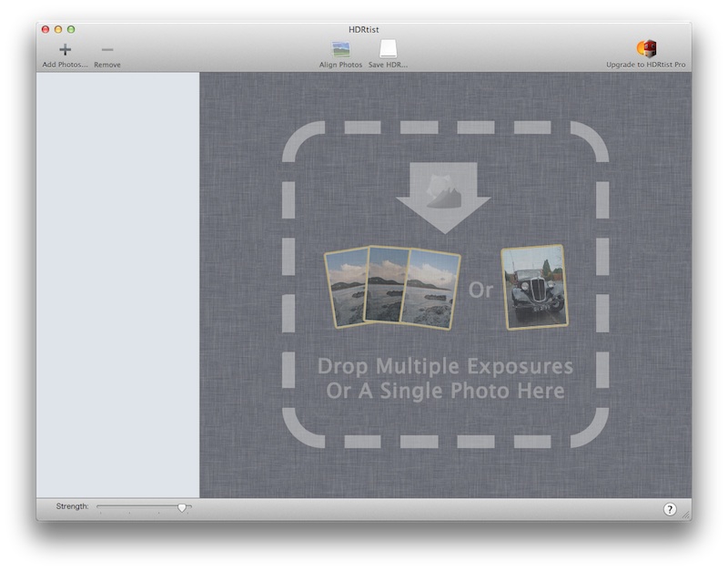Image resolution: width=728 pixels, height=571 pixels.
Task: Click the Remove minus icon
Action: point(107,49)
